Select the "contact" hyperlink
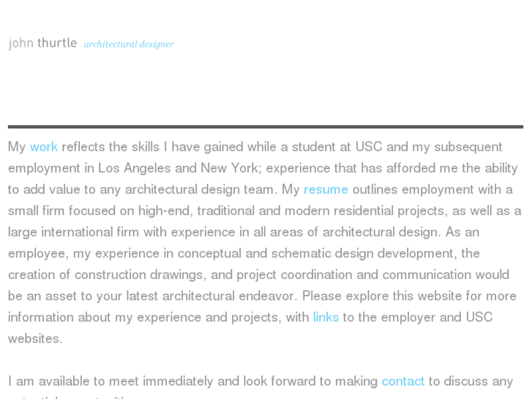This screenshot has height=399, width=532. click(402, 381)
